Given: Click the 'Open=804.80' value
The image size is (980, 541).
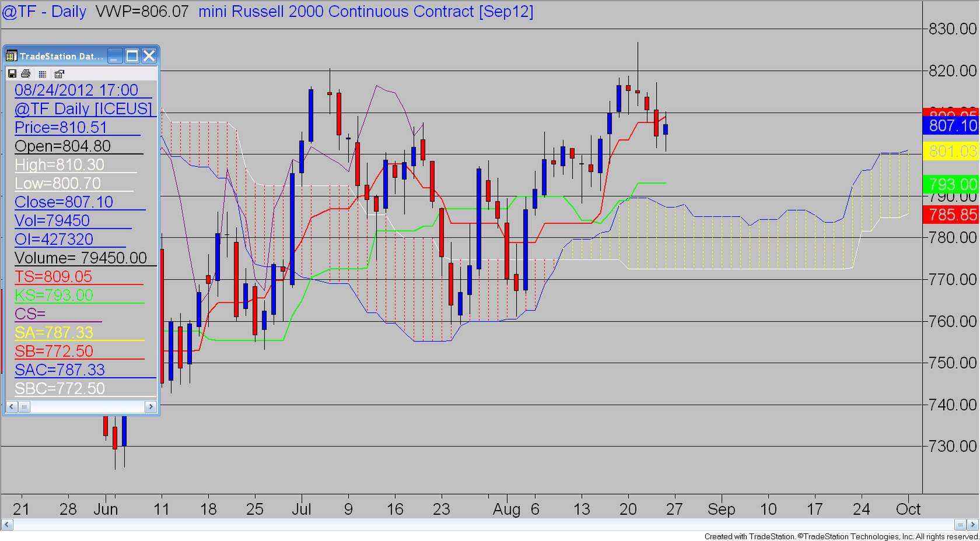Looking at the screenshot, I should 62,146.
